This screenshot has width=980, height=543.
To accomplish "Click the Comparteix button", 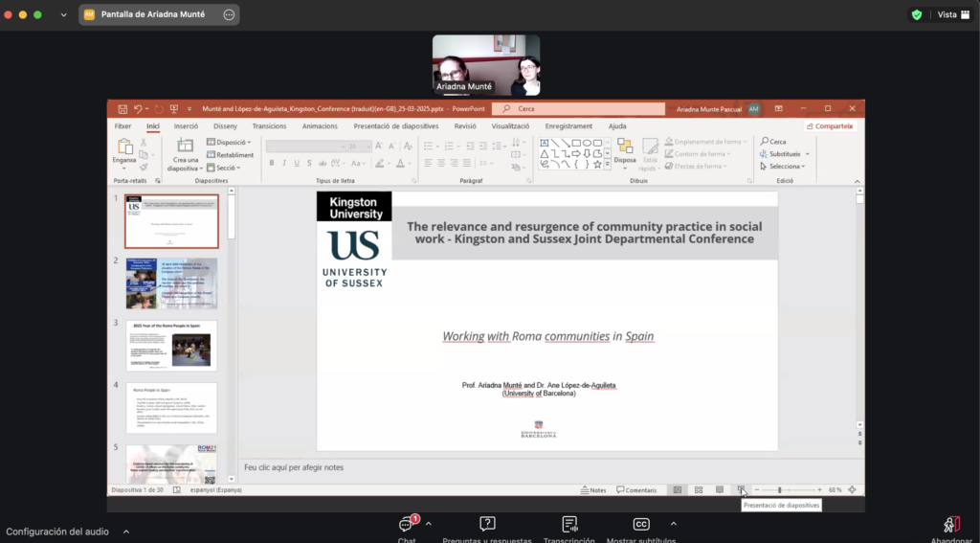I will pyautogui.click(x=829, y=125).
